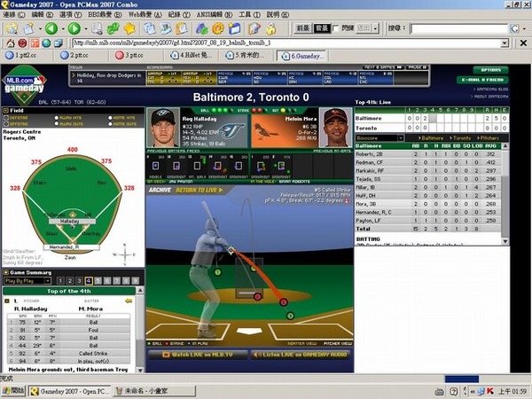
Task: Collapse the Game Summary panel expander
Action: point(6,272)
